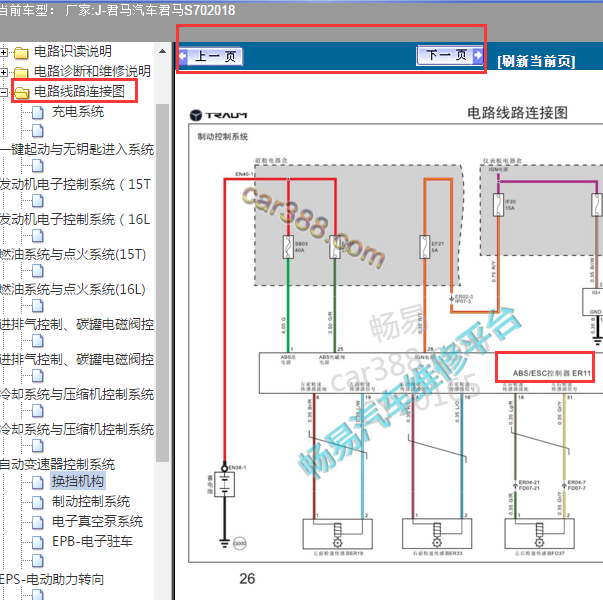
Task: Click the 蓄电池 battery symbol
Action: coord(225,485)
